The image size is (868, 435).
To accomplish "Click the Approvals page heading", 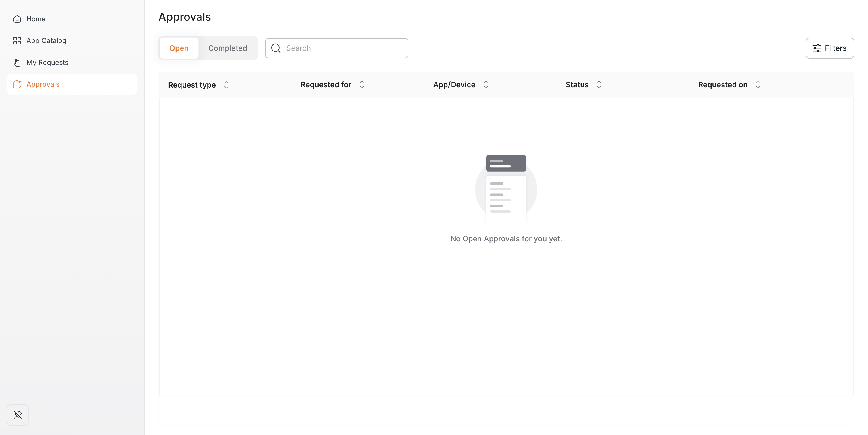I will click(x=185, y=17).
